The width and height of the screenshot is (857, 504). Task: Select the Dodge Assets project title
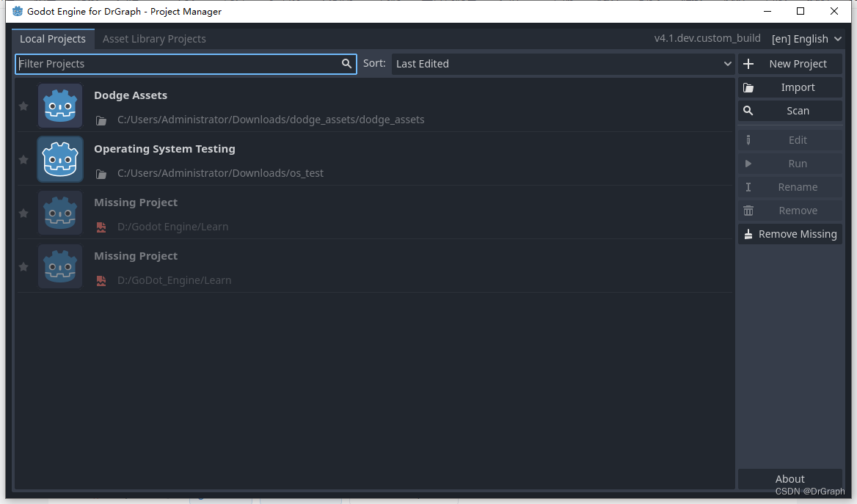coord(131,95)
